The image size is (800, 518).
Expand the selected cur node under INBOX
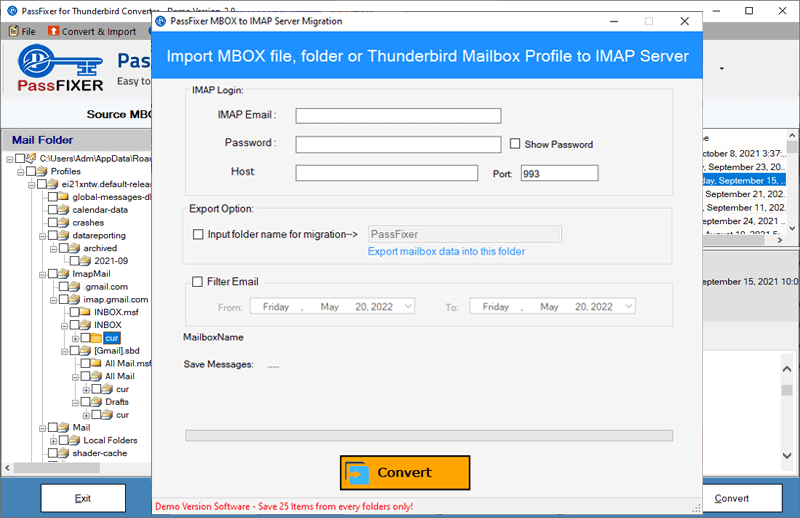pyautogui.click(x=75, y=338)
